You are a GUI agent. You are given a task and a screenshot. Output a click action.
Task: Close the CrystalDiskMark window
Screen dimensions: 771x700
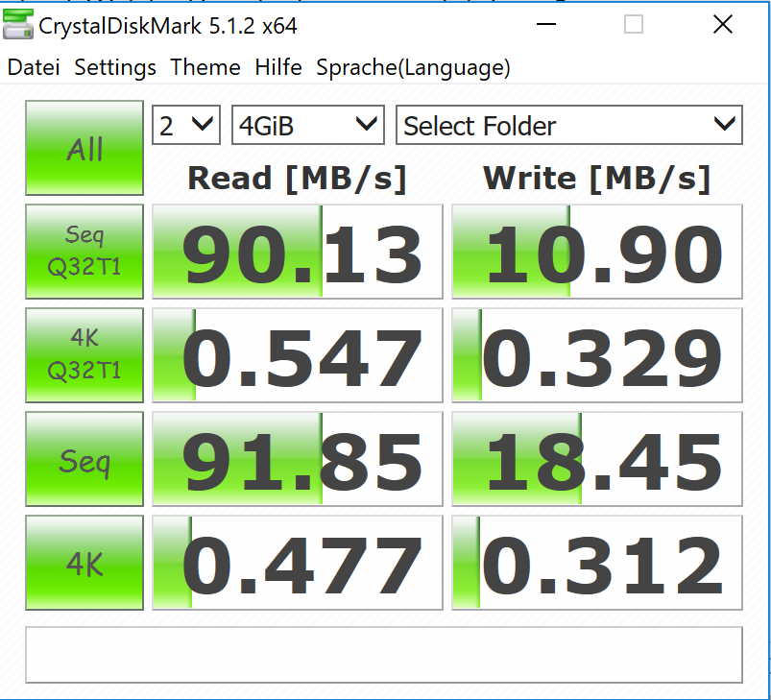723,24
